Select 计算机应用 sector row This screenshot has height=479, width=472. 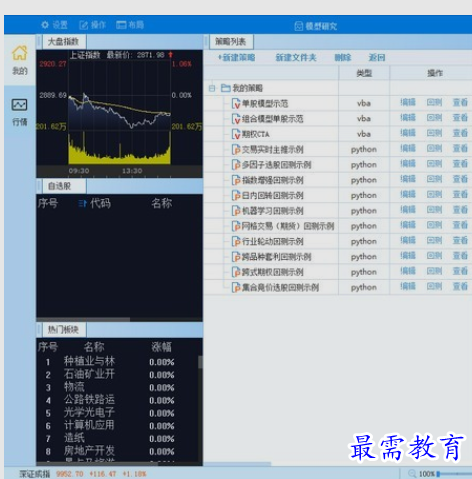click(117, 425)
